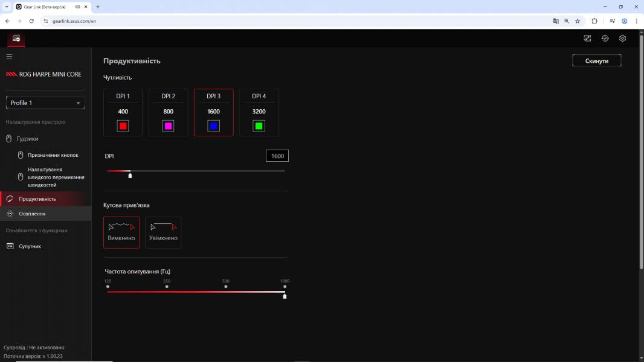
Task: Click the Освітлення lighting icon in sidebar
Action: 10,214
